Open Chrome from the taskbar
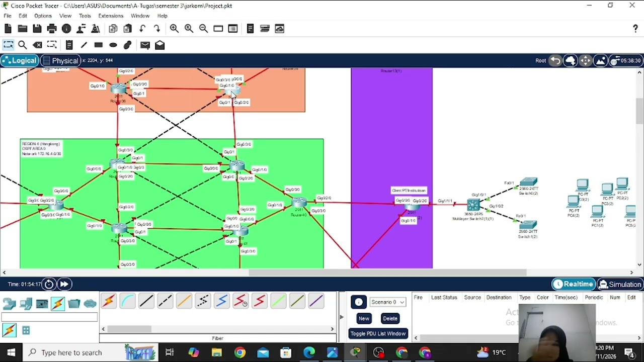644x362 pixels. (239, 352)
